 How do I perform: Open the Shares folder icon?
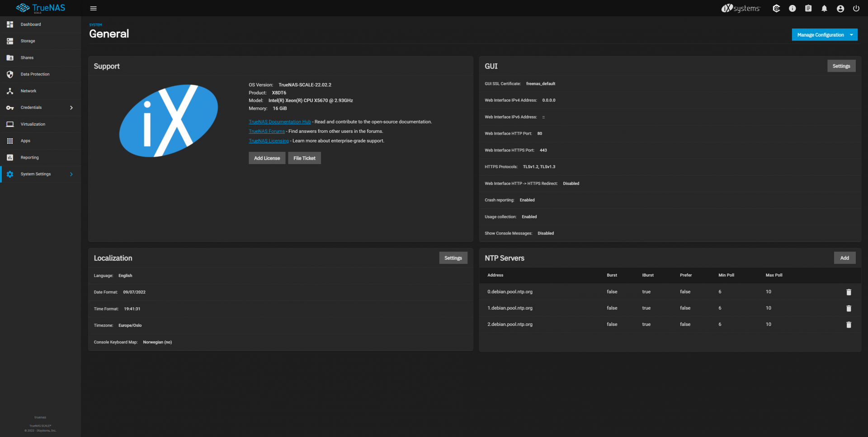(10, 58)
